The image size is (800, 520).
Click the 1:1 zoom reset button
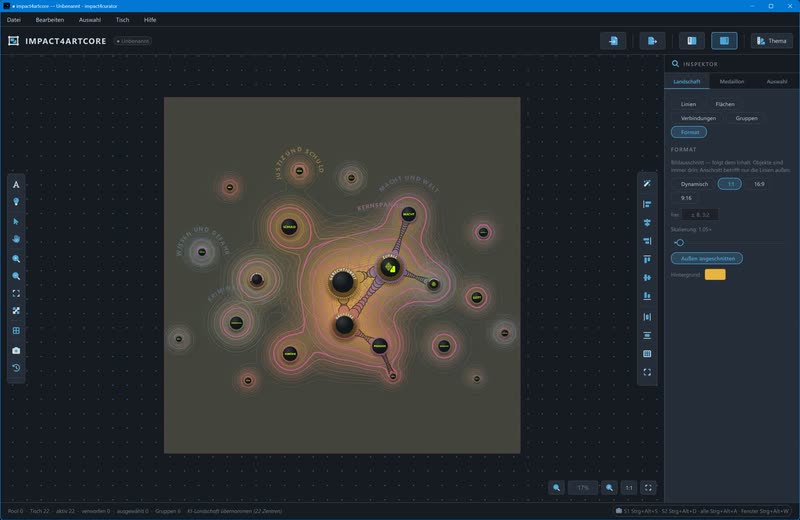[629, 488]
